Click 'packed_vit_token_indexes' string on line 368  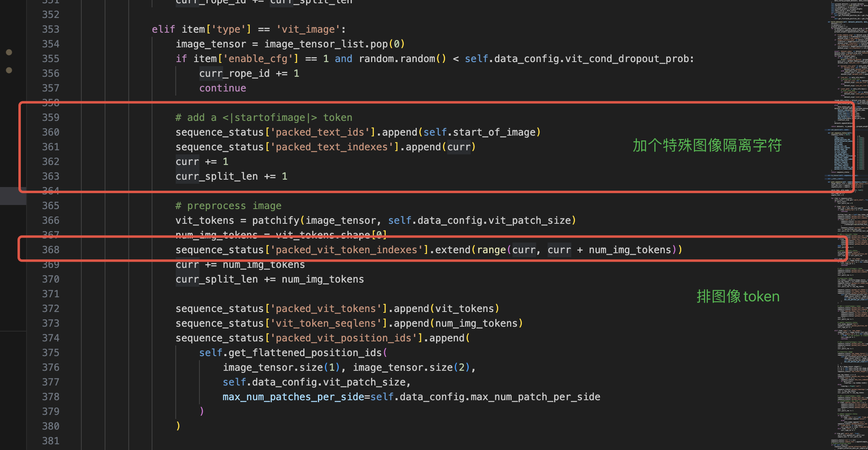click(346, 250)
